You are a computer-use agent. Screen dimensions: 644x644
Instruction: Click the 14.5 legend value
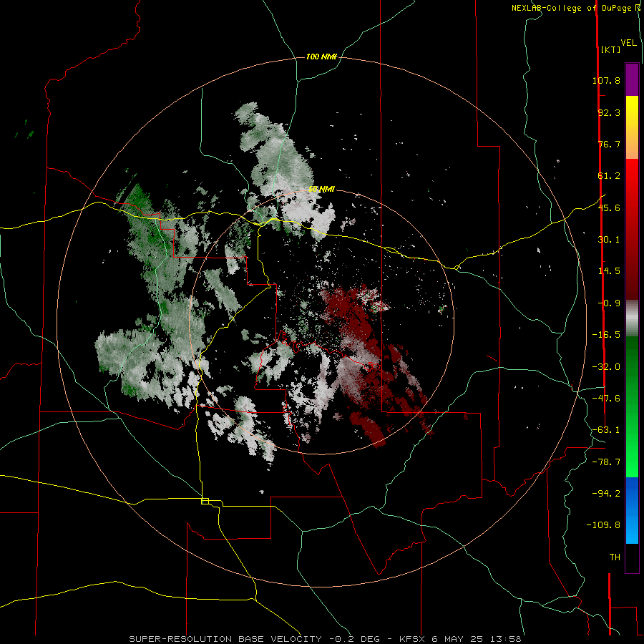pos(609,271)
